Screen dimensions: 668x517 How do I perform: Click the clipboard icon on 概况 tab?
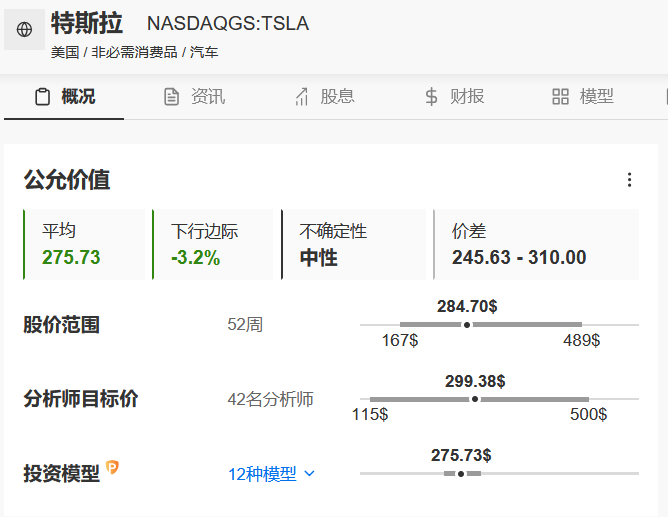42,97
